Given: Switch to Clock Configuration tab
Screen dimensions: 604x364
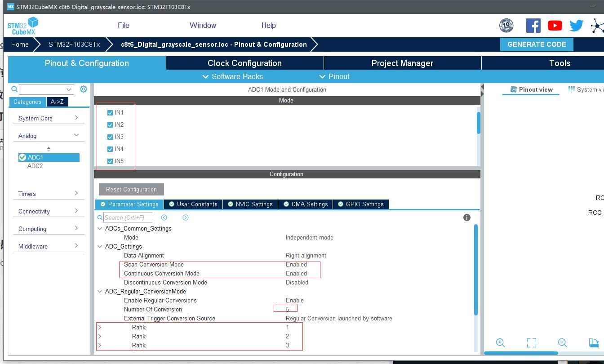Looking at the screenshot, I should (x=244, y=63).
